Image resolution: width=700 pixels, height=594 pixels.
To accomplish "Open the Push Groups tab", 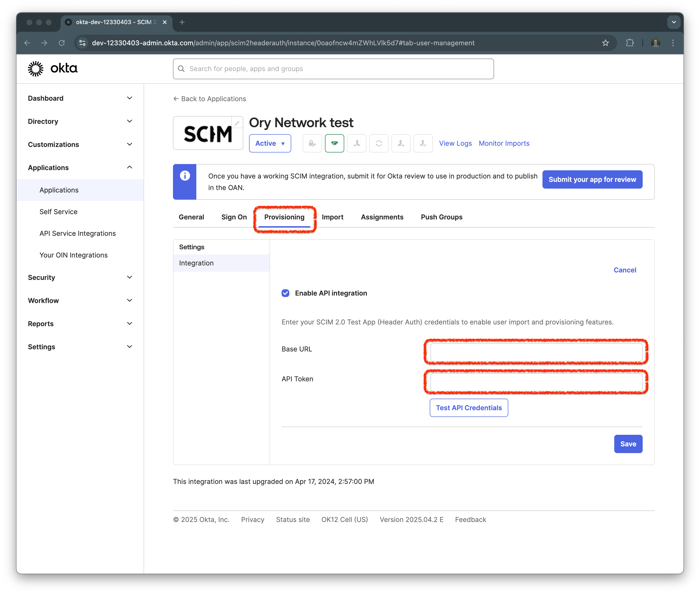I will (441, 217).
